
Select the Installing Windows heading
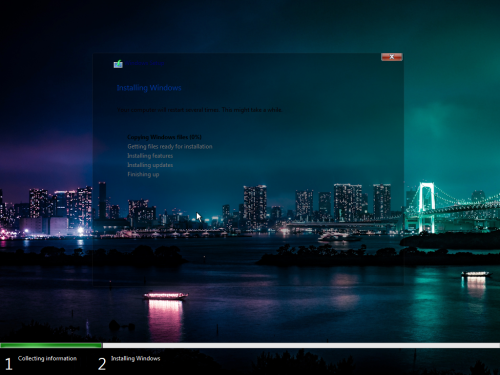[149, 88]
